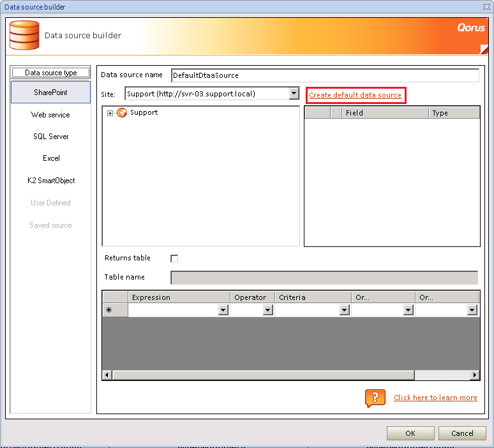
Task: Click the horizontal scrollbar thumb
Action: (264, 375)
